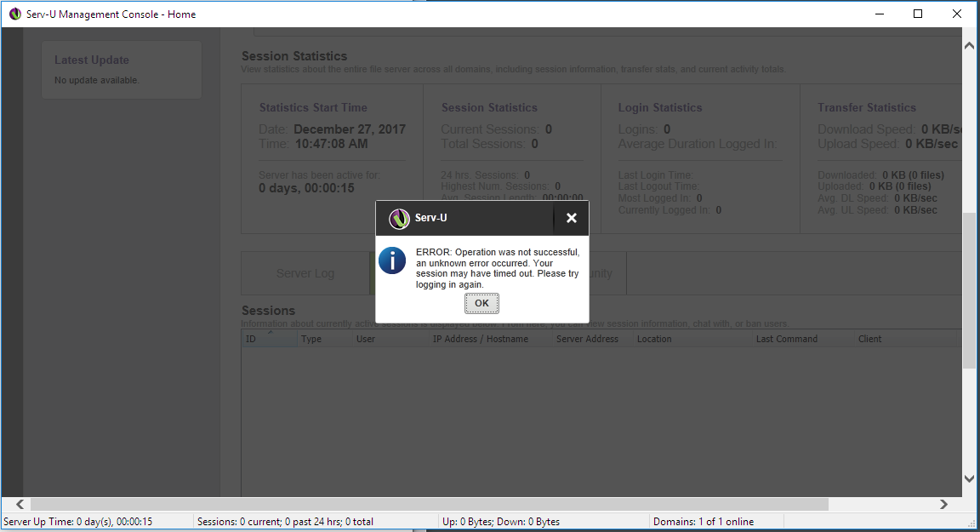Sort sessions by the ID column
The height and width of the screenshot is (532, 980).
pos(270,339)
